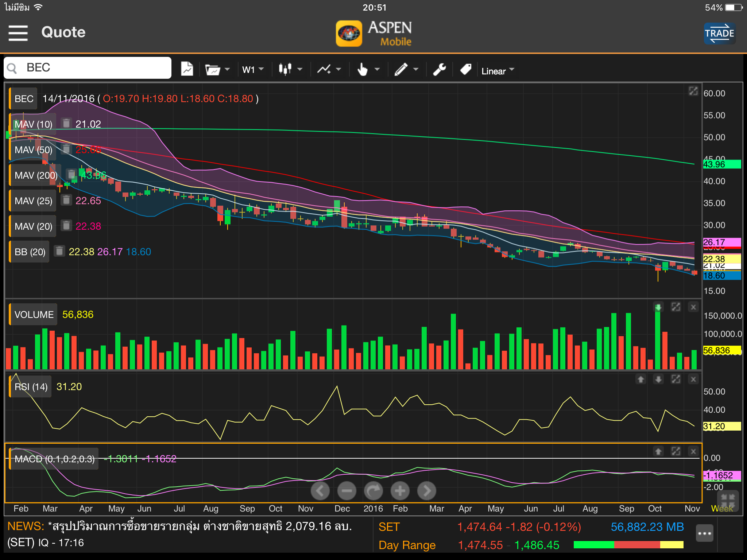This screenshot has height=560, width=747.
Task: Tap the 20:51 status bar clock
Action: (x=374, y=8)
